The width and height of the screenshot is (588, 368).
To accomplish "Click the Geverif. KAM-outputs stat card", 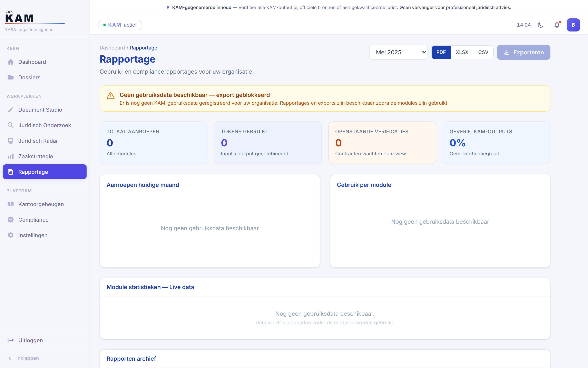I will point(496,143).
